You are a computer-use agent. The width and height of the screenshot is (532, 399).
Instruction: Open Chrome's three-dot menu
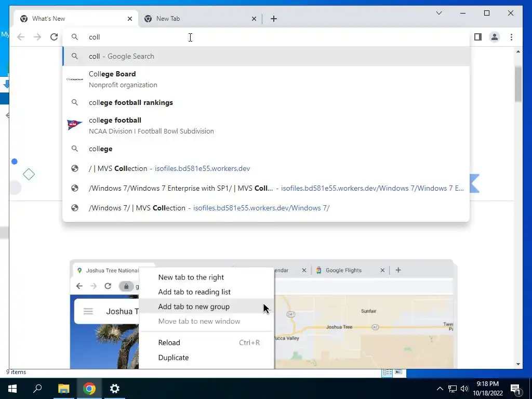click(511, 37)
